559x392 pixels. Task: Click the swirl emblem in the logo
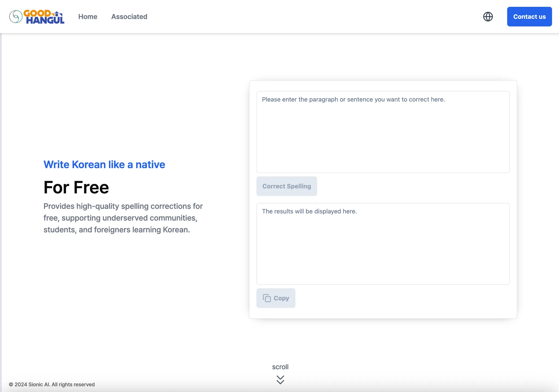tap(16, 17)
